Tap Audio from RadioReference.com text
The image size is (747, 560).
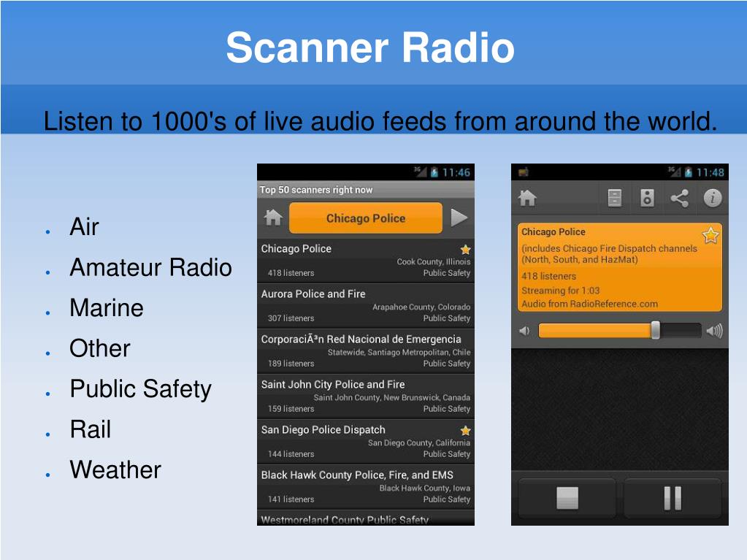[x=589, y=304]
